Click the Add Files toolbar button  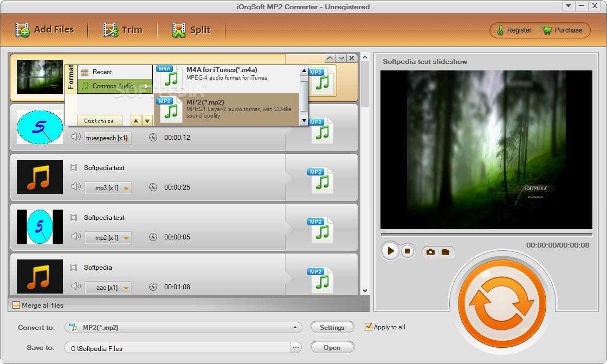pyautogui.click(x=44, y=30)
